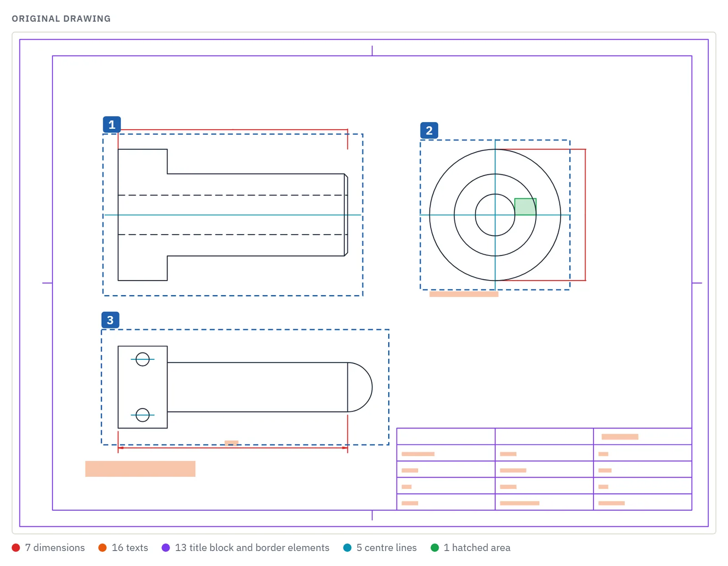The height and width of the screenshot is (566, 728).
Task: Click the "16 texts" legend label
Action: click(130, 547)
